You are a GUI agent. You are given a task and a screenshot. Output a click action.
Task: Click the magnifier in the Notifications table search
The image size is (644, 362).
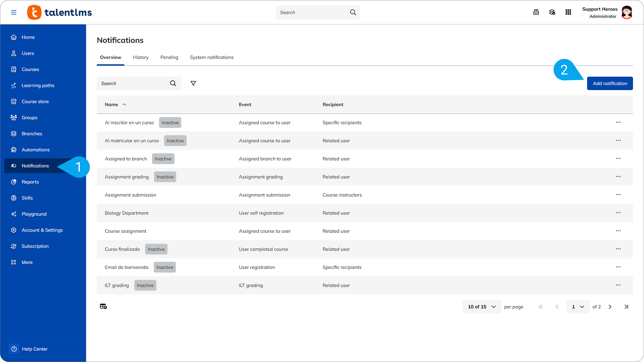pos(173,83)
